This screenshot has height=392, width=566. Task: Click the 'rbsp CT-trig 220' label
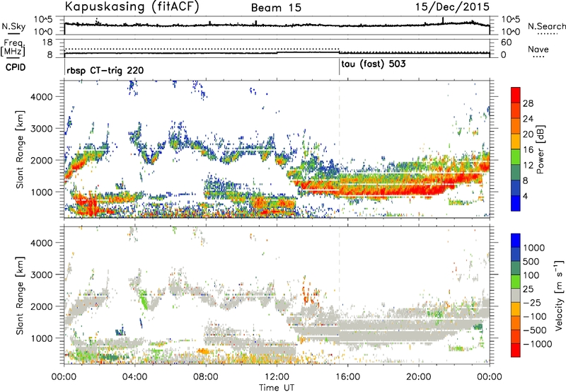(x=105, y=71)
